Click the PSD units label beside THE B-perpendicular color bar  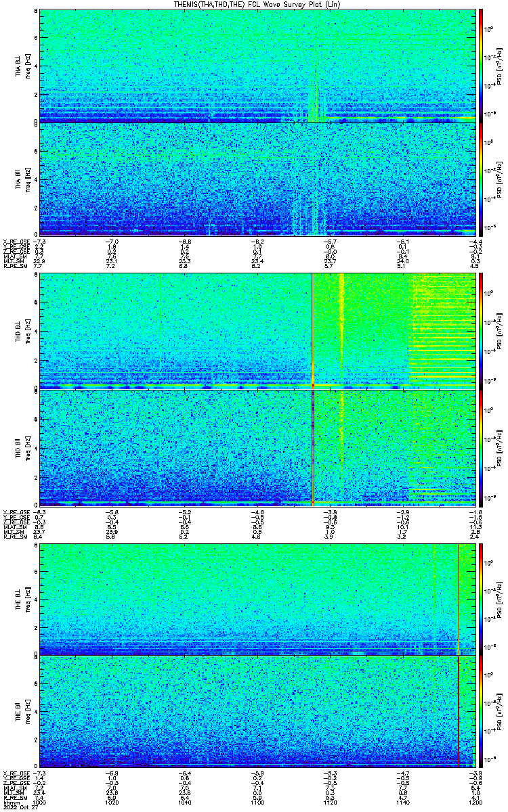tap(499, 598)
